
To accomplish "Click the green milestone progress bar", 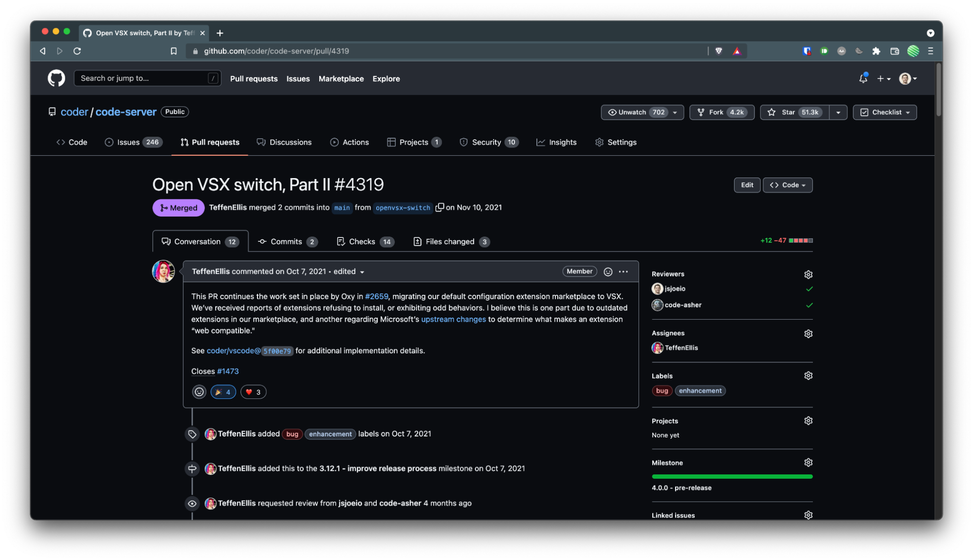I will coord(732,477).
